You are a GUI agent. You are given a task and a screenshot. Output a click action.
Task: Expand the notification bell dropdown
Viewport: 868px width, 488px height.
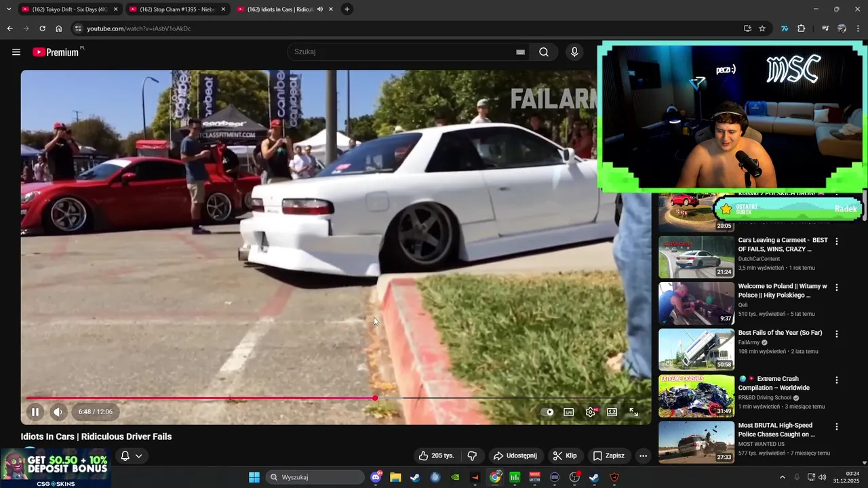pos(132,455)
